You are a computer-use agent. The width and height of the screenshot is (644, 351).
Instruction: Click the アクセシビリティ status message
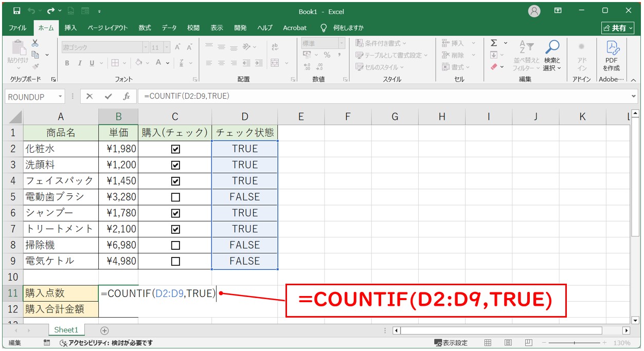click(106, 343)
